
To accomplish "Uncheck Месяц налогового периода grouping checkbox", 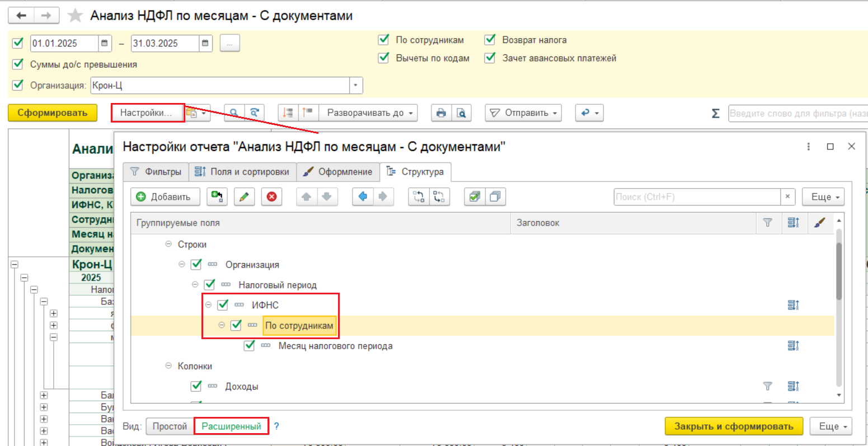I will (x=250, y=346).
